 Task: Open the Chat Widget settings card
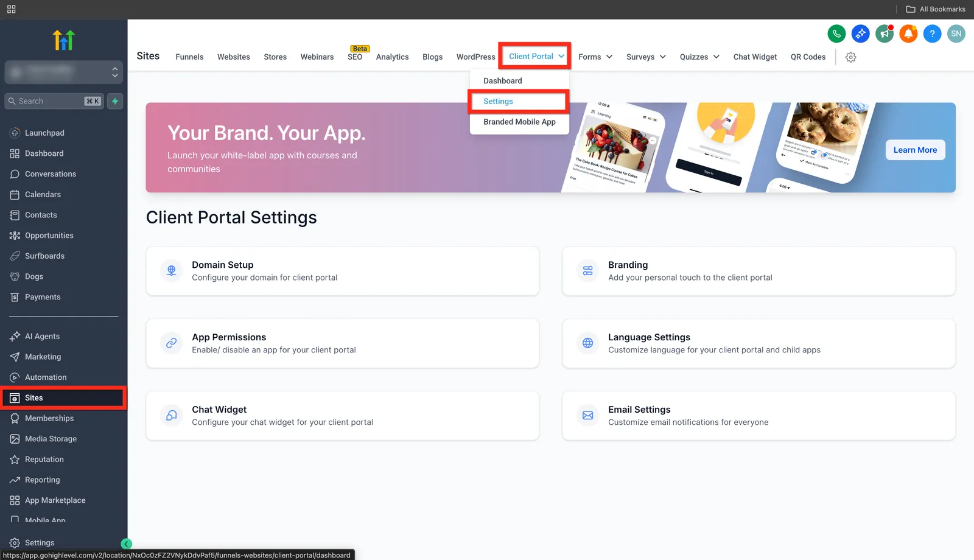(x=343, y=416)
